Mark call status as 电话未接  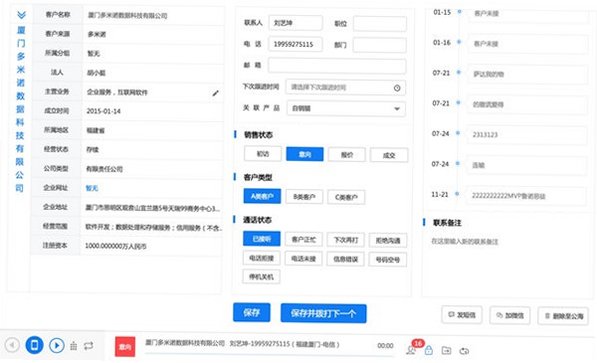tap(303, 259)
